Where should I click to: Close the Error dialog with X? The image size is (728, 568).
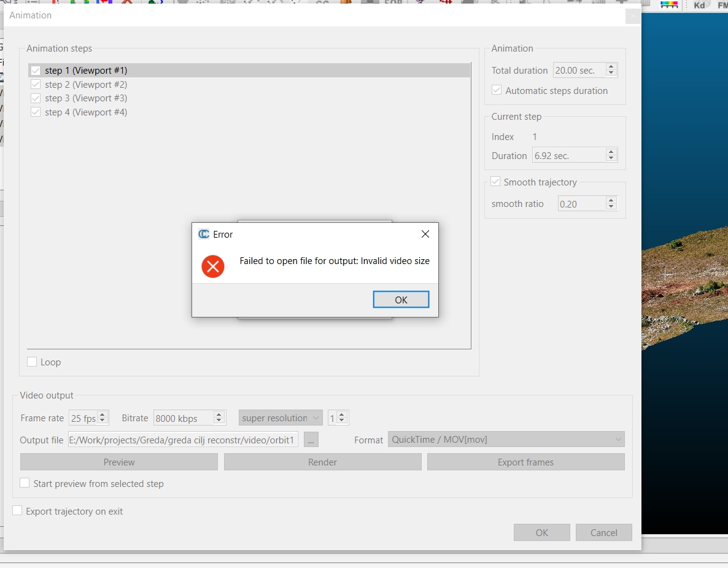point(425,234)
